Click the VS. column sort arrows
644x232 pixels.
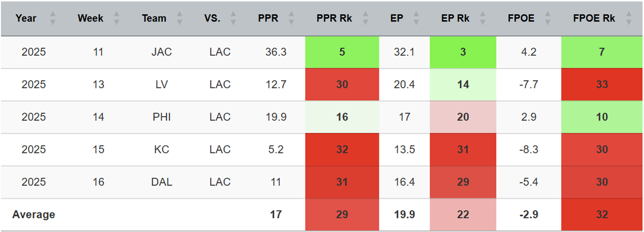point(233,19)
